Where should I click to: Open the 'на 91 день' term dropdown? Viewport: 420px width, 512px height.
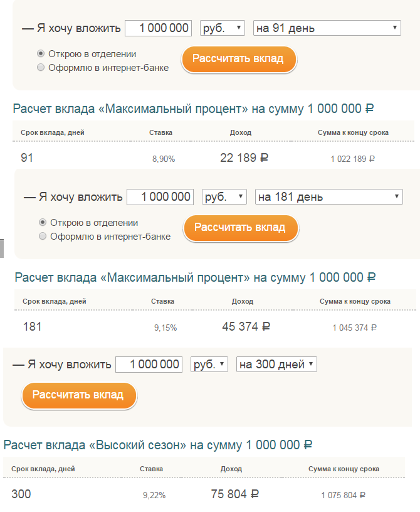tap(327, 28)
